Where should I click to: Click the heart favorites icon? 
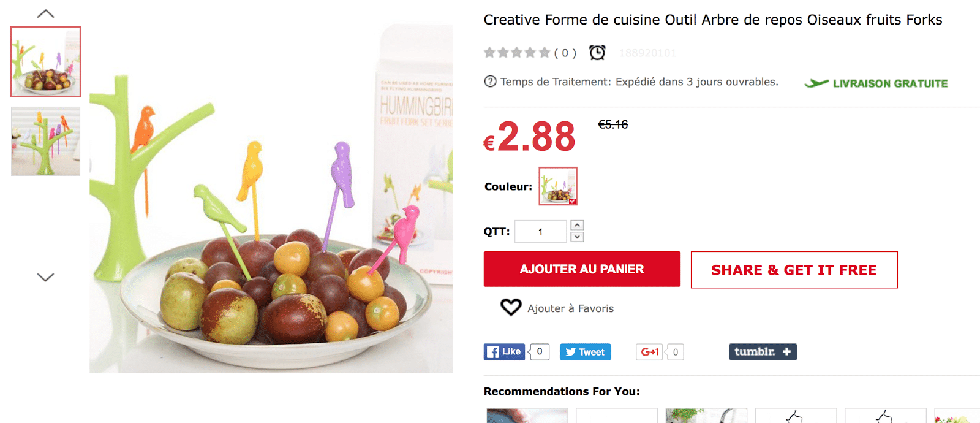511,307
